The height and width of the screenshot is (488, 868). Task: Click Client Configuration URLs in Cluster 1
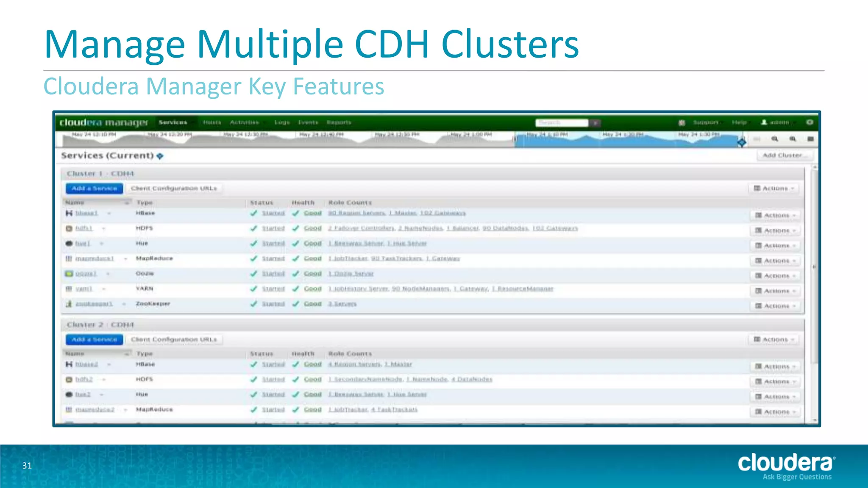(174, 189)
